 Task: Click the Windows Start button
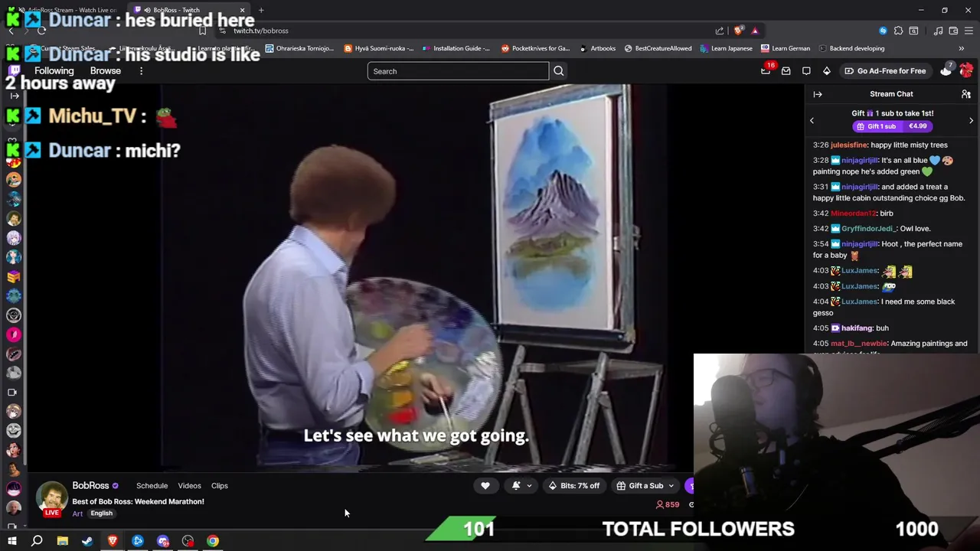tap(12, 541)
